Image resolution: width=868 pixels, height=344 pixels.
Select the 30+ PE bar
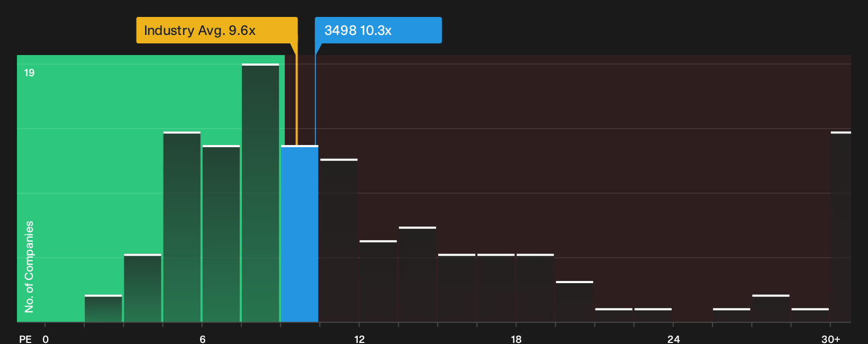pos(840,227)
